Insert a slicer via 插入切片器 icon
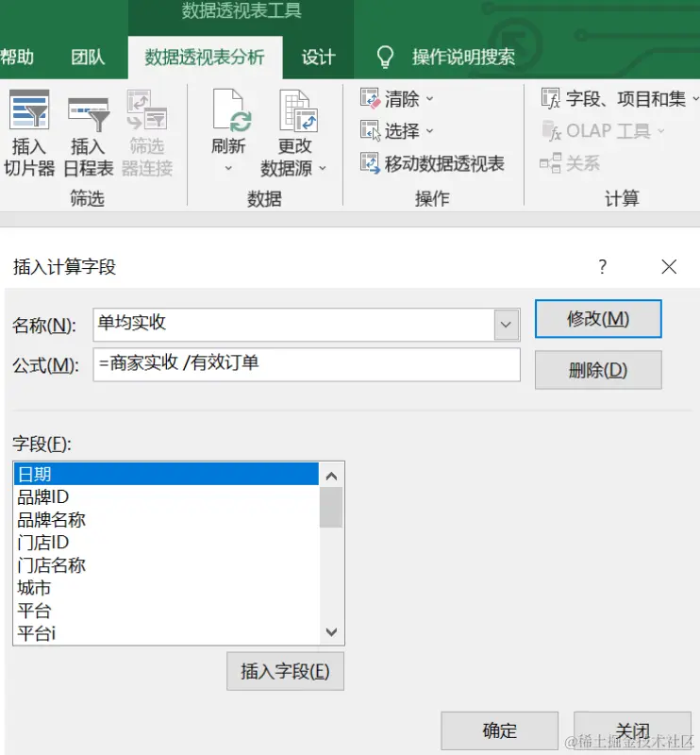The image size is (700, 755). [x=29, y=109]
